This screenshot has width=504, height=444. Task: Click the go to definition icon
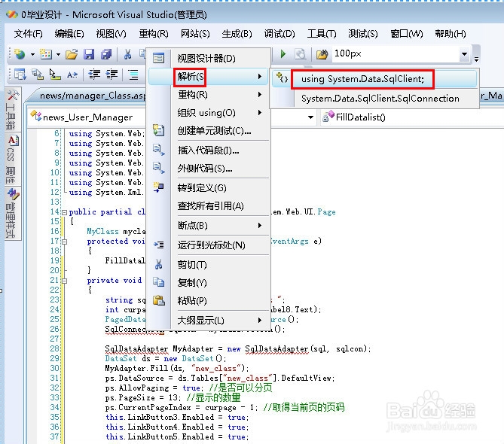[x=158, y=187]
